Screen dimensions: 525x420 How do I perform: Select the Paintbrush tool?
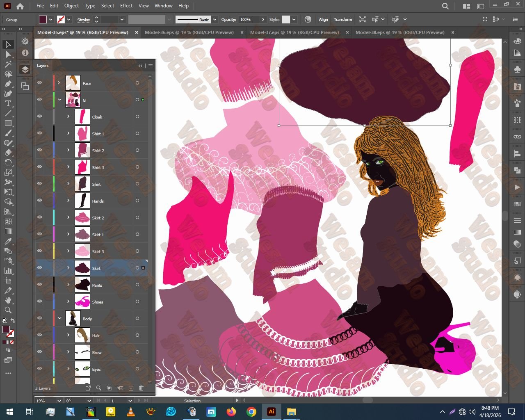click(x=8, y=133)
